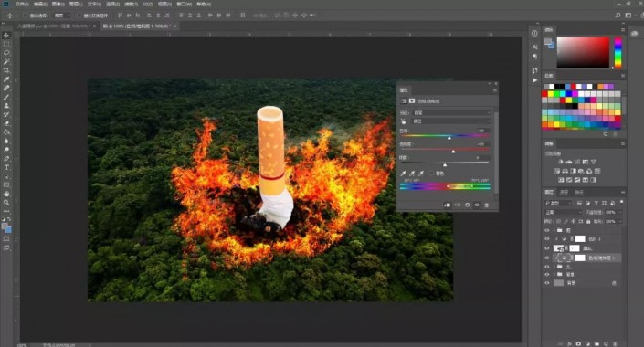The height and width of the screenshot is (347, 644).
Task: Add a Curves adjustment from Adjustments panel
Action: click(577, 163)
